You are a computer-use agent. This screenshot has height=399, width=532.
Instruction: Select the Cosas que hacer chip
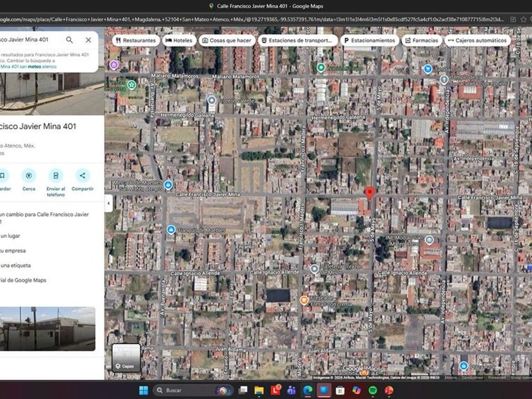click(x=227, y=41)
